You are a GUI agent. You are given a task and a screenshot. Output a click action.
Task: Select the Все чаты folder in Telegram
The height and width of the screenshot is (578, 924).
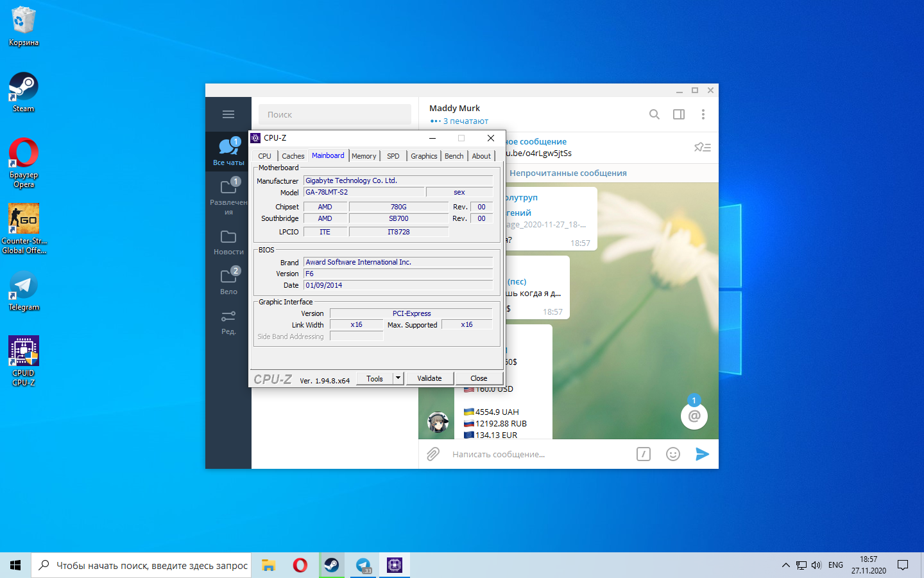click(228, 152)
